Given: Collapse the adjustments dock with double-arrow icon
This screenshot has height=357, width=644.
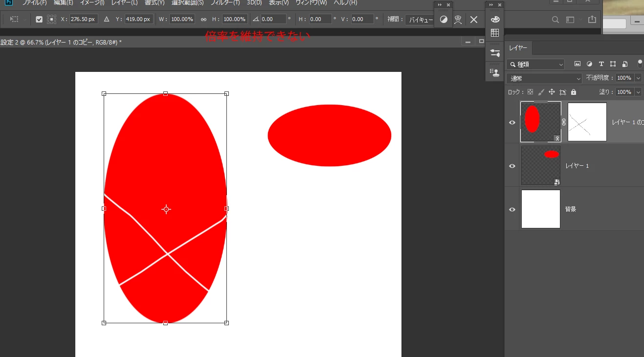Looking at the screenshot, I should point(439,4).
